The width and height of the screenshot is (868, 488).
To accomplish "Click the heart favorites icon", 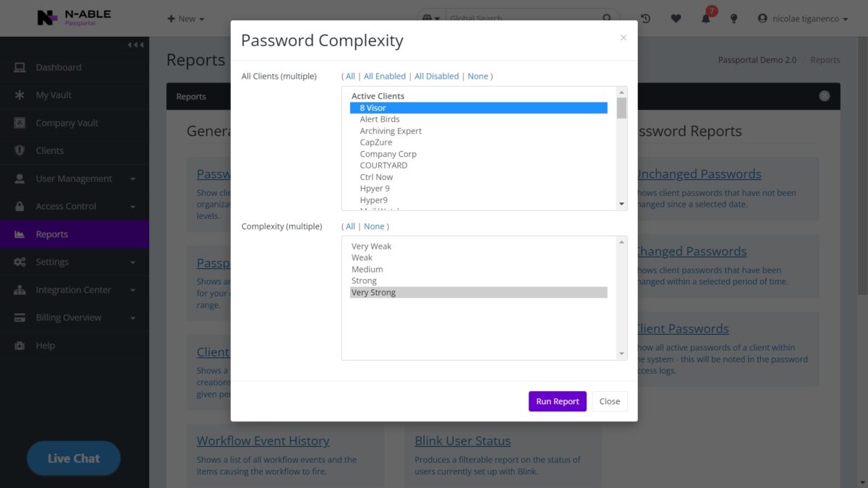I will click(676, 19).
